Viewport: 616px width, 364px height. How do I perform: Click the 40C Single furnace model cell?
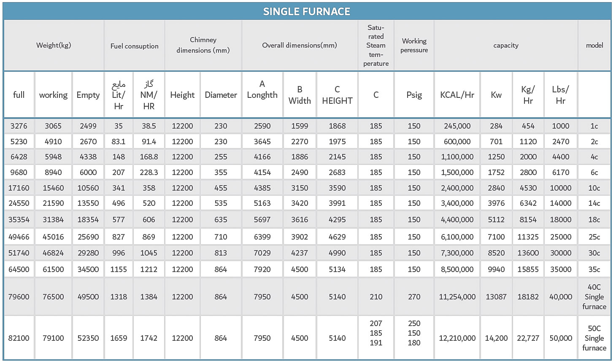pyautogui.click(x=594, y=297)
